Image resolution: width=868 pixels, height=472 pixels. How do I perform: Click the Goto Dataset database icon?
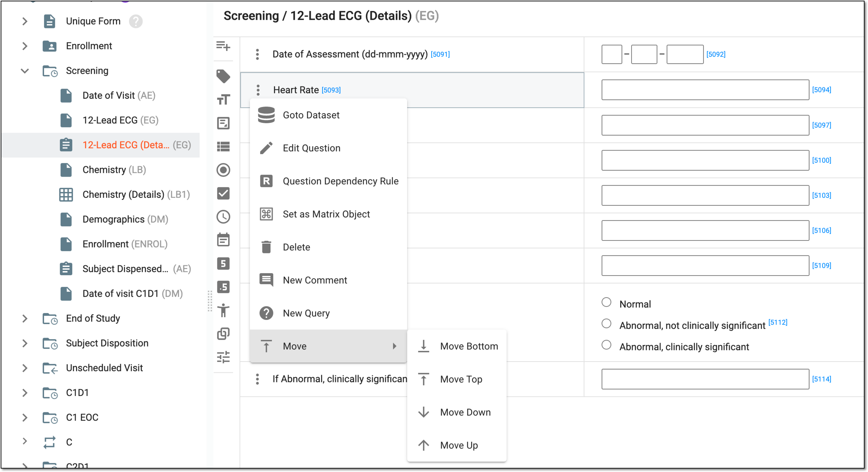point(266,115)
